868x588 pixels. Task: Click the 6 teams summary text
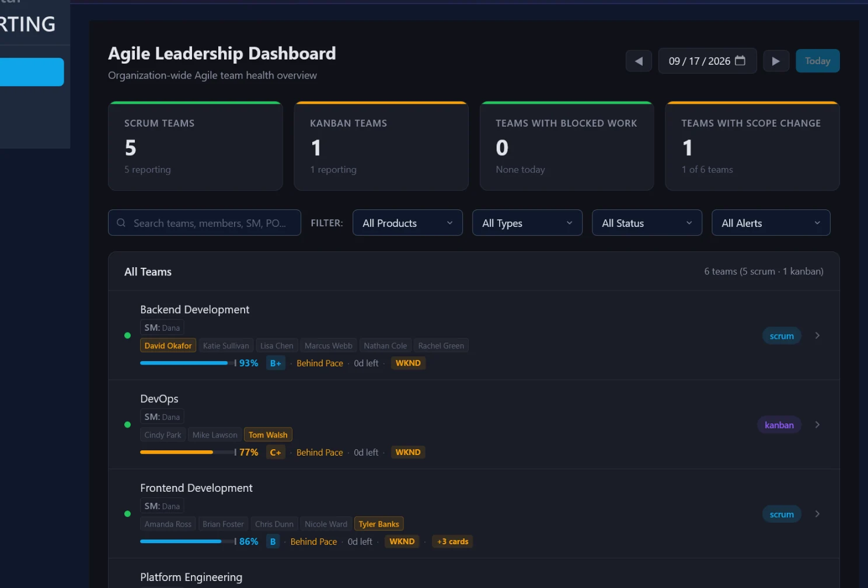click(764, 271)
